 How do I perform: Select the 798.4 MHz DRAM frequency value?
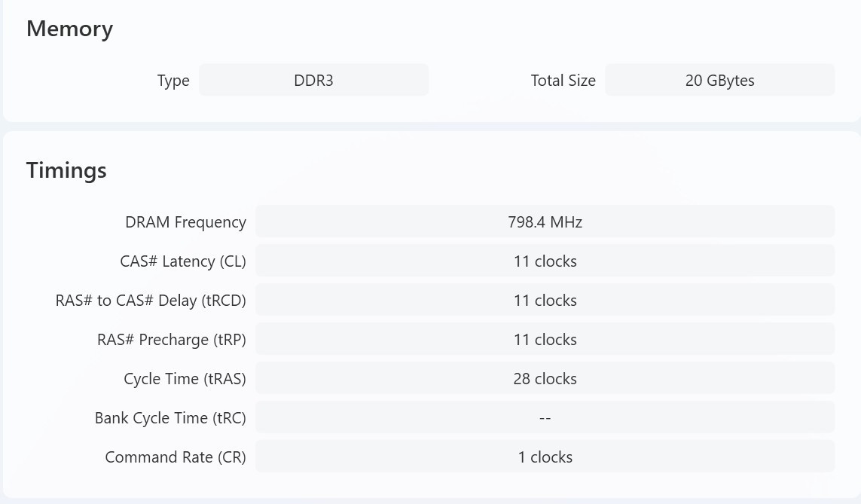pyautogui.click(x=545, y=221)
